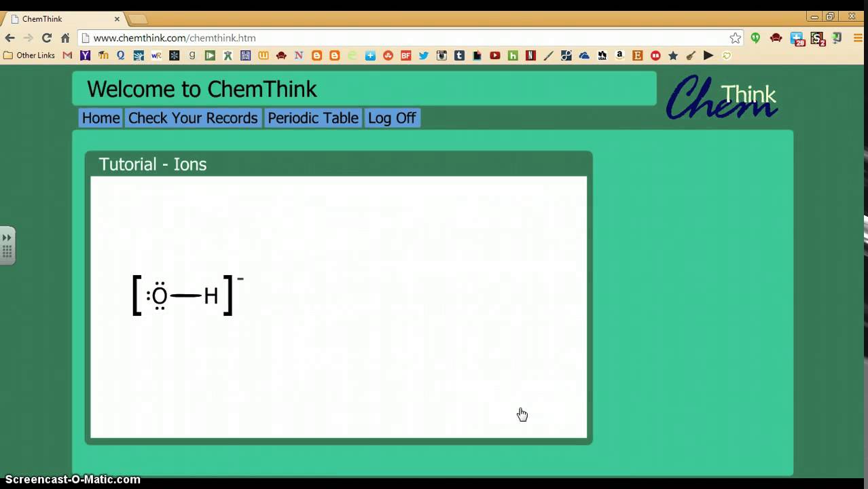Open the Periodic Table

312,118
